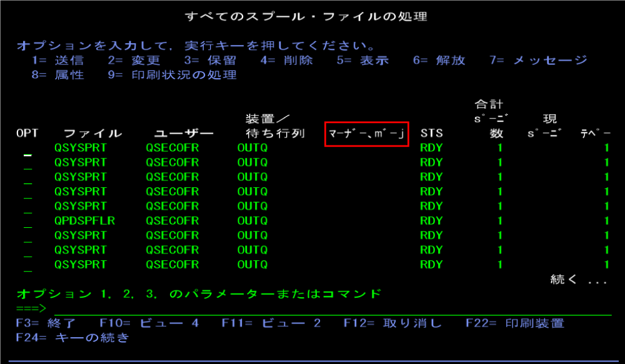Click the 装置/待ち行列 column header
This screenshot has height=364, width=625.
275,126
